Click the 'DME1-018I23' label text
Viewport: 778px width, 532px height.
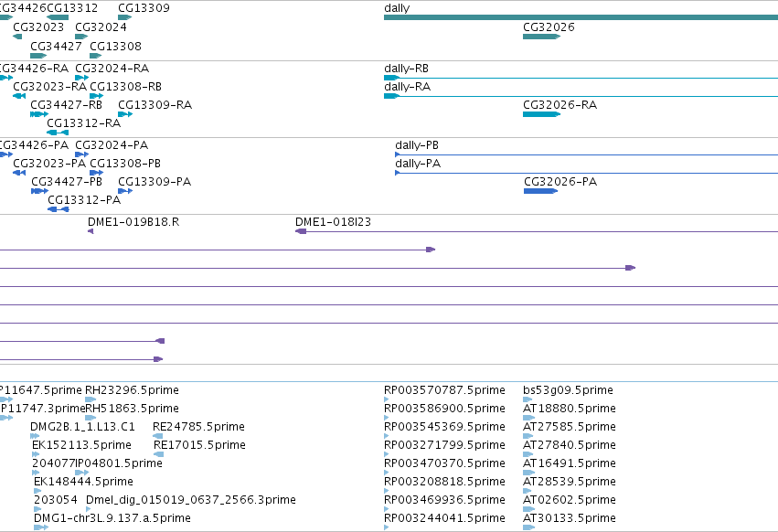333,222
